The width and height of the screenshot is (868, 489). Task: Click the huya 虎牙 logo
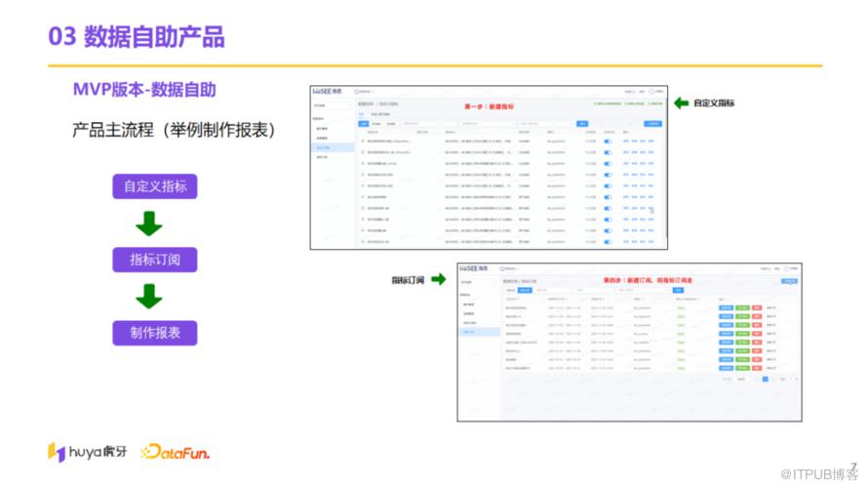85,452
